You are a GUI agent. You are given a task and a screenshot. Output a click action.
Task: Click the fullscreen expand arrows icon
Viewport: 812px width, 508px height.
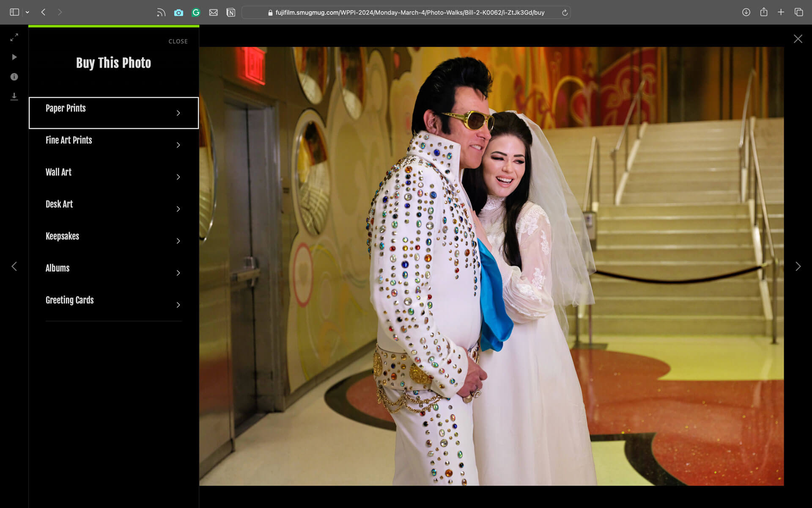tap(14, 38)
